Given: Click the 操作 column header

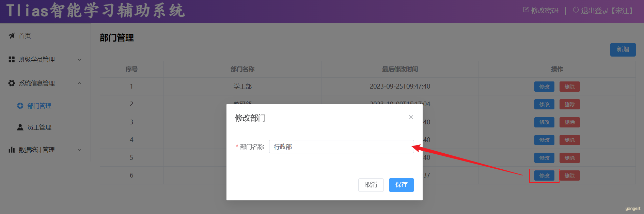Looking at the screenshot, I should coord(557,69).
